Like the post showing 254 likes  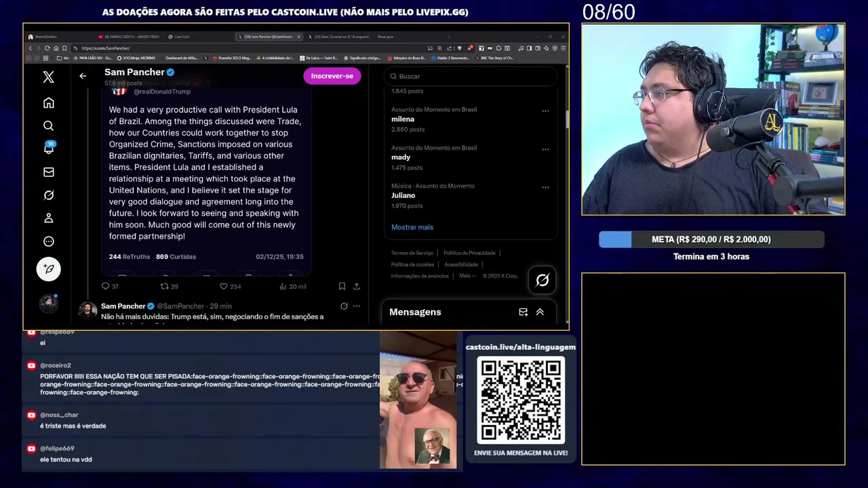(230, 287)
